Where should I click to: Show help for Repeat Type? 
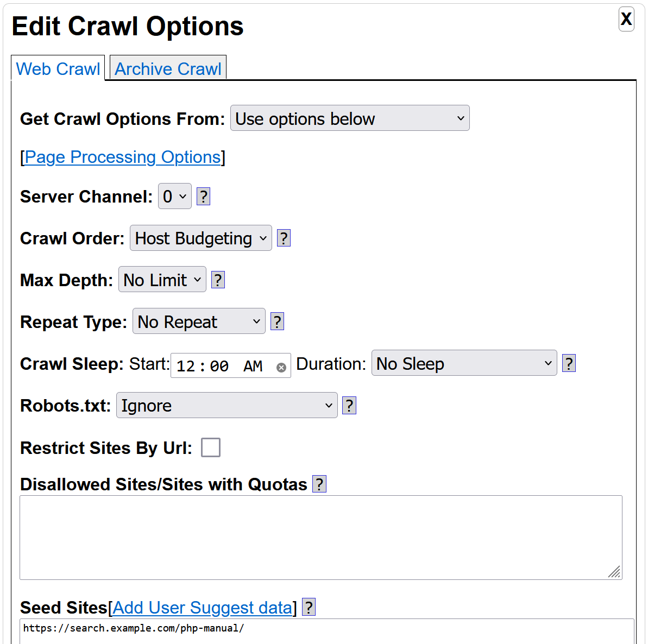point(277,322)
